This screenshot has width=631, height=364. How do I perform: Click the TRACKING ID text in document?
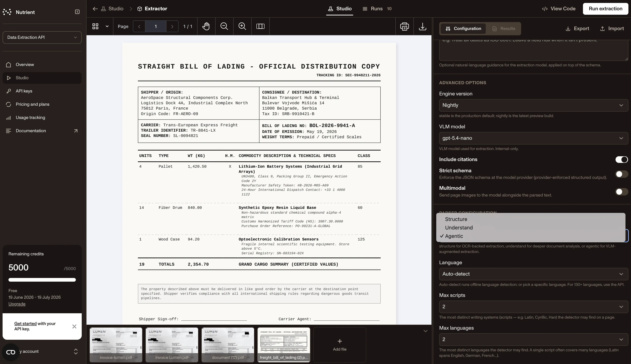[x=348, y=75]
